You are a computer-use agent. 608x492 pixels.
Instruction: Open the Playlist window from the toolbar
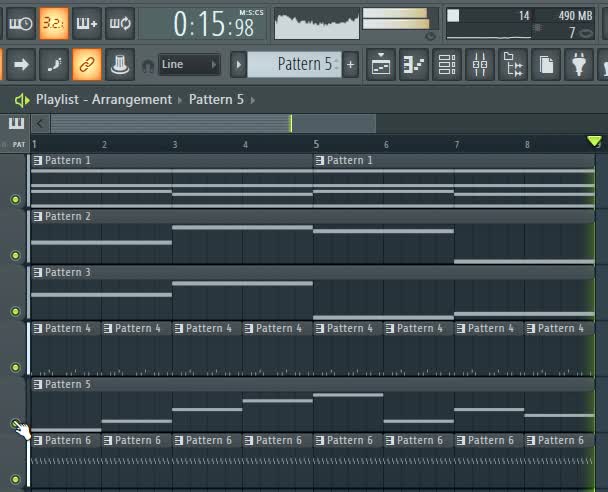[x=382, y=65]
